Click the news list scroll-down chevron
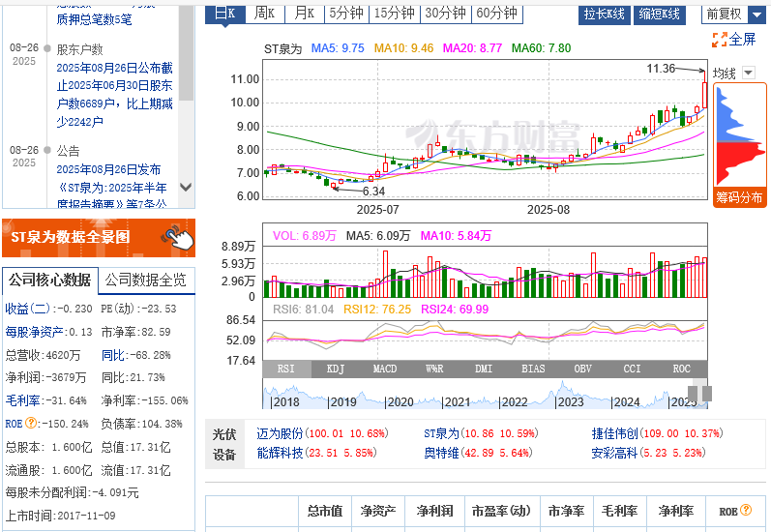The width and height of the screenshot is (771, 532). tap(186, 187)
